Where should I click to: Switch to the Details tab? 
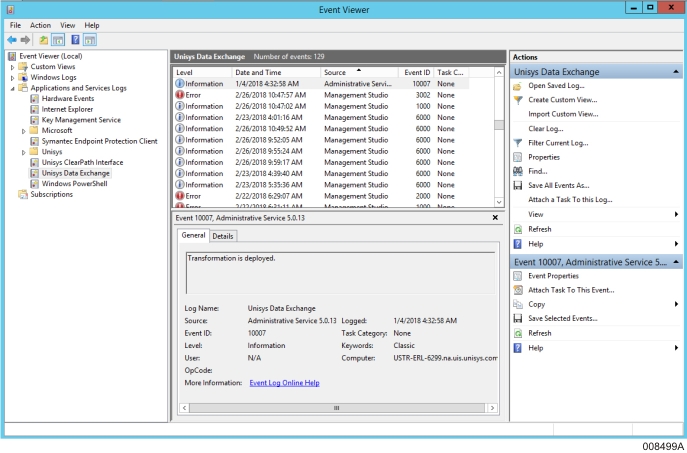click(x=223, y=236)
